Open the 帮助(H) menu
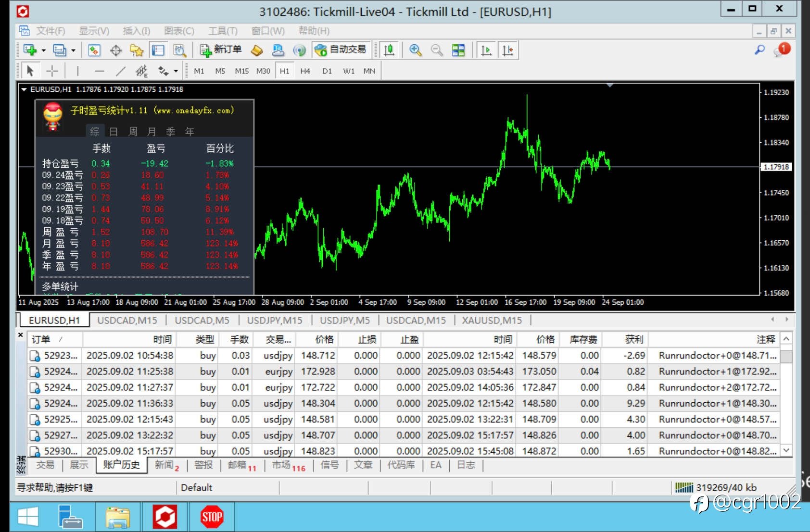Viewport: 810px width, 532px height. tap(314, 31)
